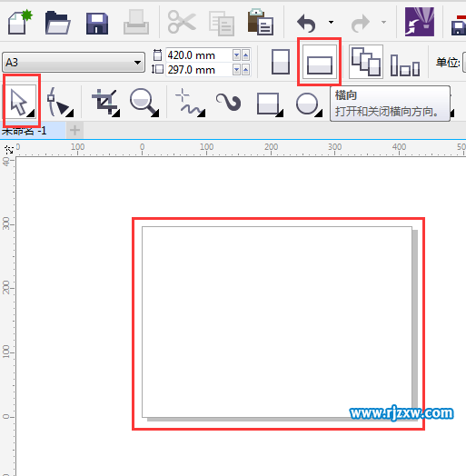Screen dimensions: 466x476
Task: Select the Freehand drawing tool
Action: tap(190, 103)
